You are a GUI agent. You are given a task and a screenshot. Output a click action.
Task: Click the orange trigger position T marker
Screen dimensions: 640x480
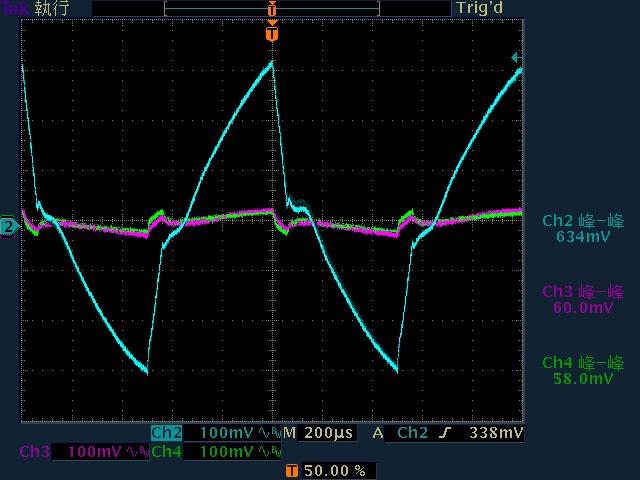pyautogui.click(x=272, y=33)
